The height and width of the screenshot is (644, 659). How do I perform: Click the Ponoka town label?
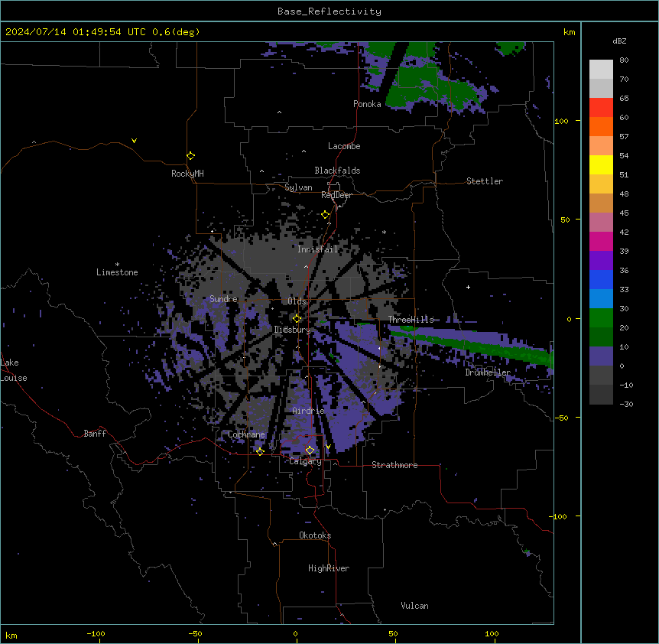coord(367,104)
